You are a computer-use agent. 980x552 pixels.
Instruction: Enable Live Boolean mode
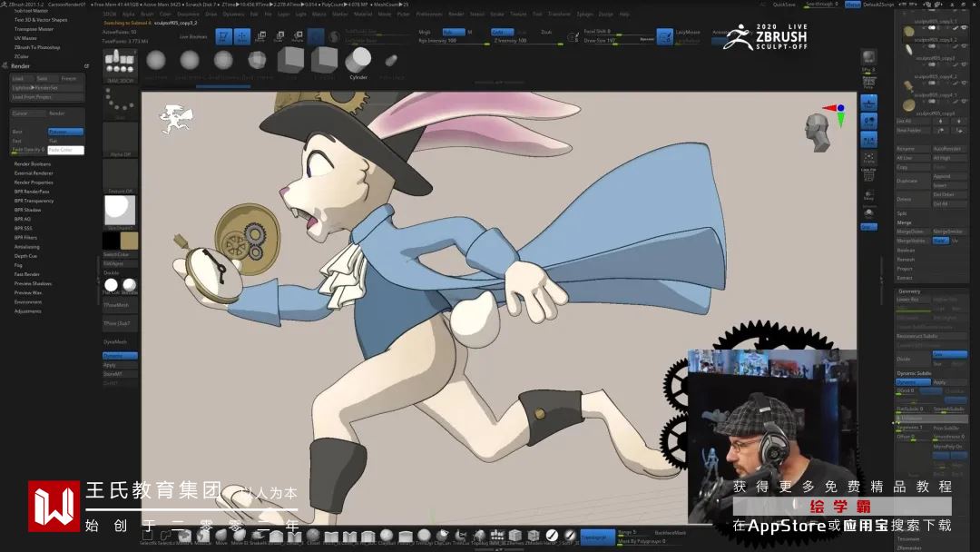click(x=193, y=37)
